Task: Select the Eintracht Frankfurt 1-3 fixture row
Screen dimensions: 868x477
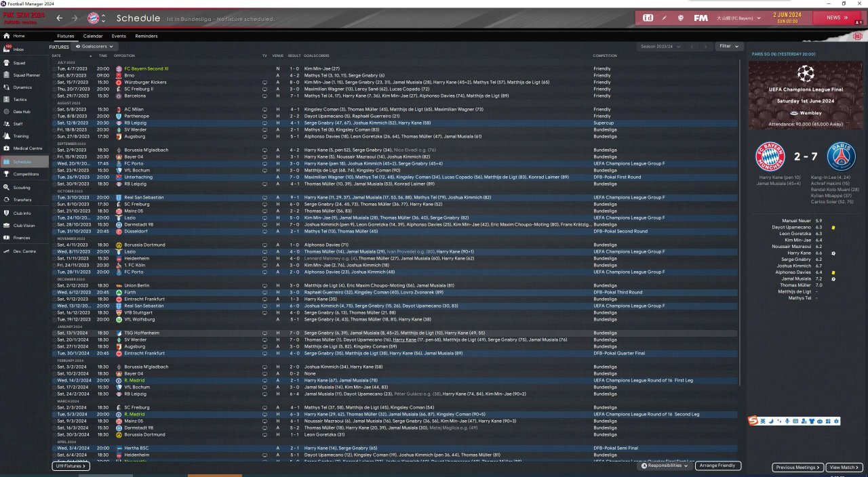Action: [395, 299]
